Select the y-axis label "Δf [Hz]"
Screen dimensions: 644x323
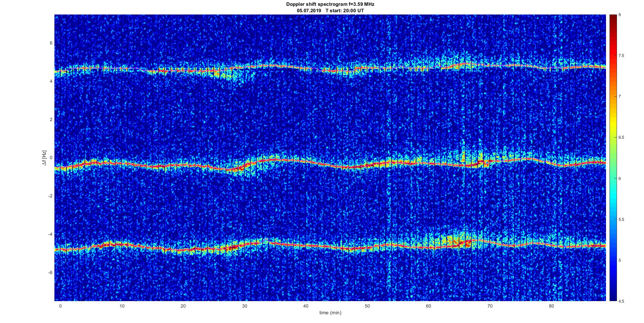point(44,158)
